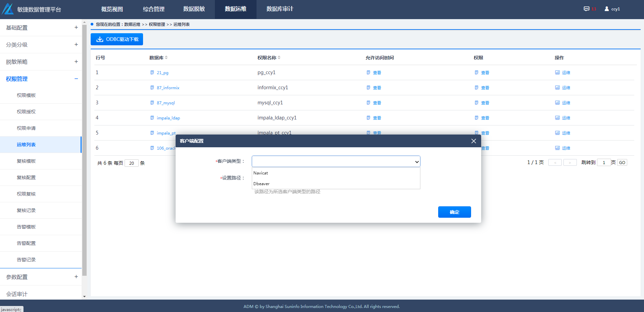The height and width of the screenshot is (312, 644).
Task: Click the view access time icon for mysql_ccy1
Action: click(x=368, y=103)
